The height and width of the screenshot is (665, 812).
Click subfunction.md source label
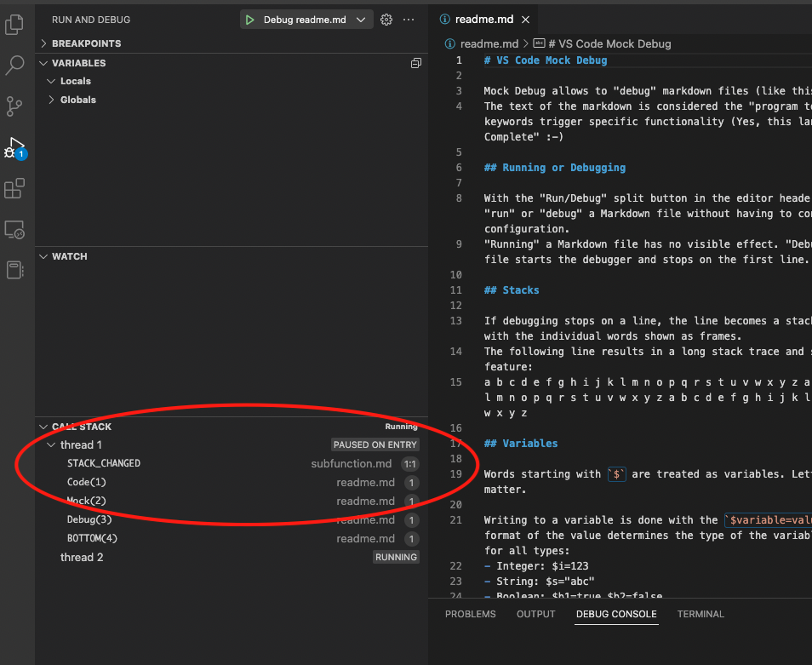click(x=352, y=463)
